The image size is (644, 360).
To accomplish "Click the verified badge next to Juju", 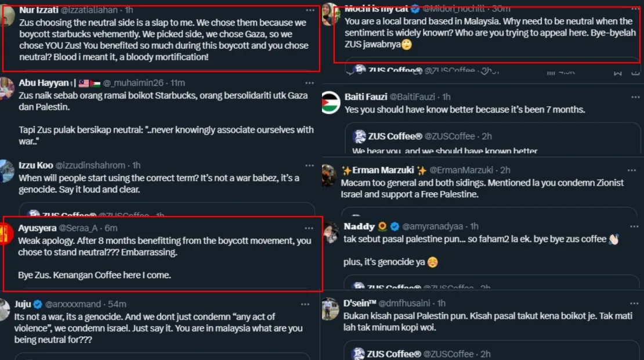I will pos(37,304).
